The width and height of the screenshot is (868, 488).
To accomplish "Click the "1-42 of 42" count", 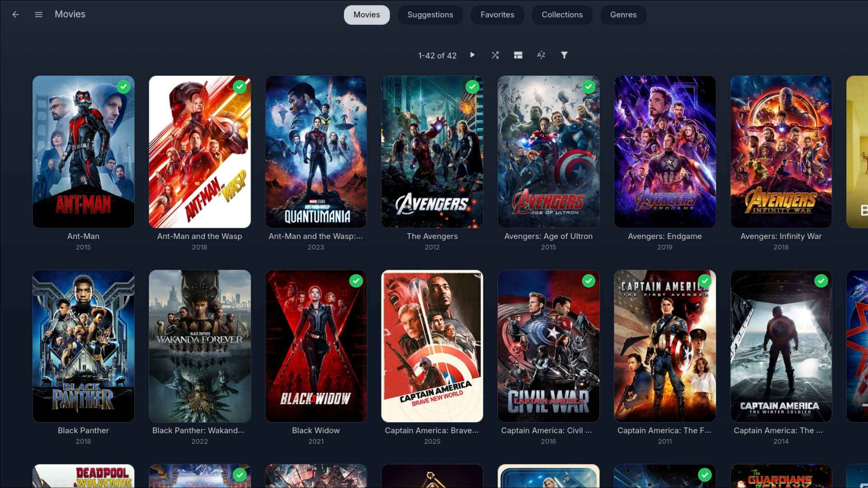I will (x=437, y=56).
